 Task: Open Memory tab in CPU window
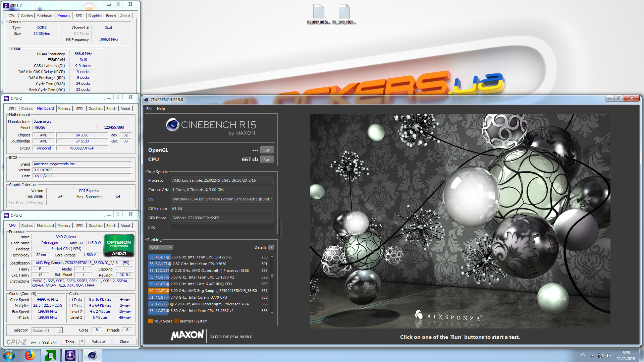click(64, 226)
